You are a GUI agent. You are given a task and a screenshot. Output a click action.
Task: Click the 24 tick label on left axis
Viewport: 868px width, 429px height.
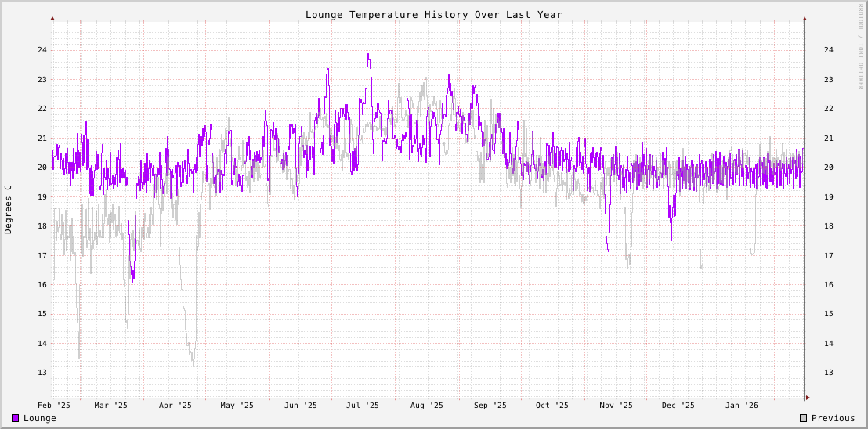tap(42, 50)
